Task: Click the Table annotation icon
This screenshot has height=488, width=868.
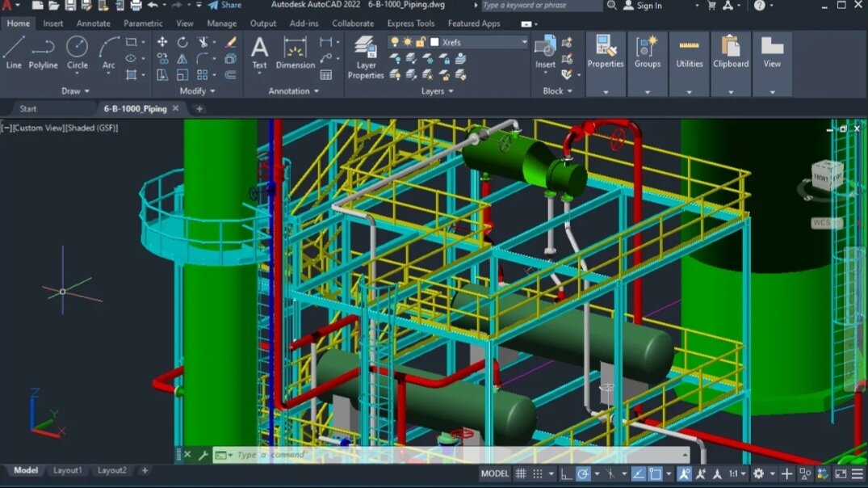Action: coord(326,75)
